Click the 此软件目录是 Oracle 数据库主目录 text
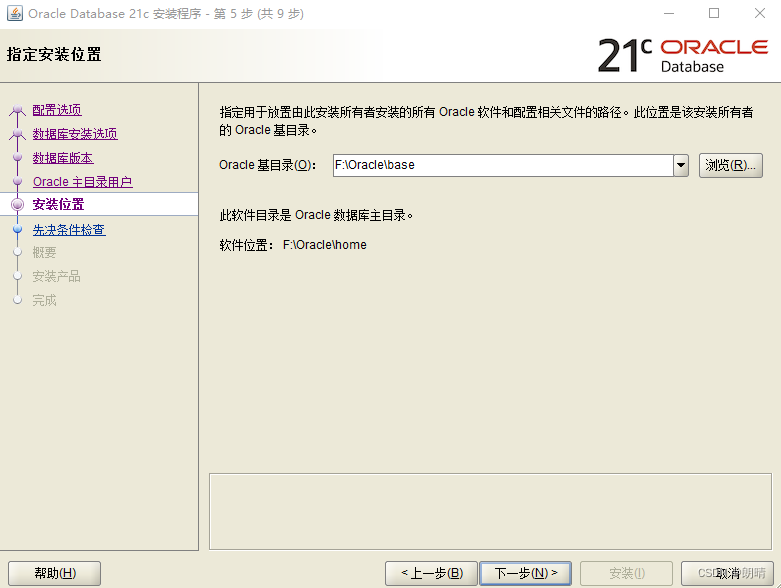 (316, 216)
